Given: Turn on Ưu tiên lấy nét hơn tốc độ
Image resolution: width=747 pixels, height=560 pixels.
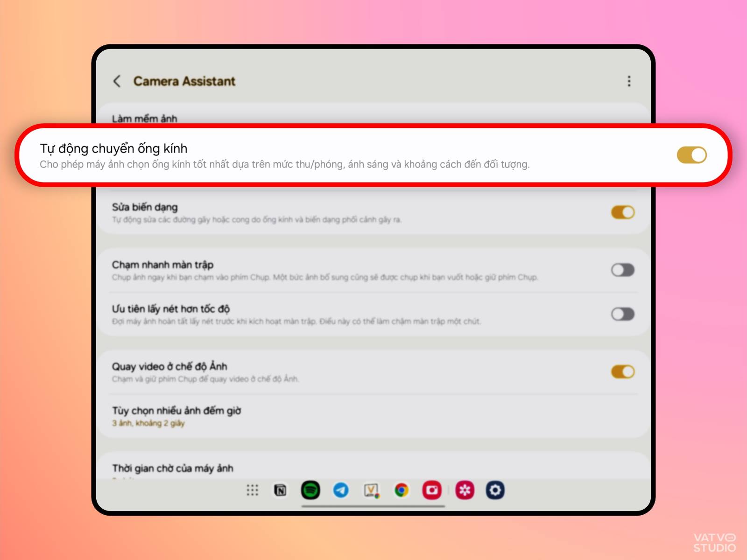Looking at the screenshot, I should click(623, 314).
